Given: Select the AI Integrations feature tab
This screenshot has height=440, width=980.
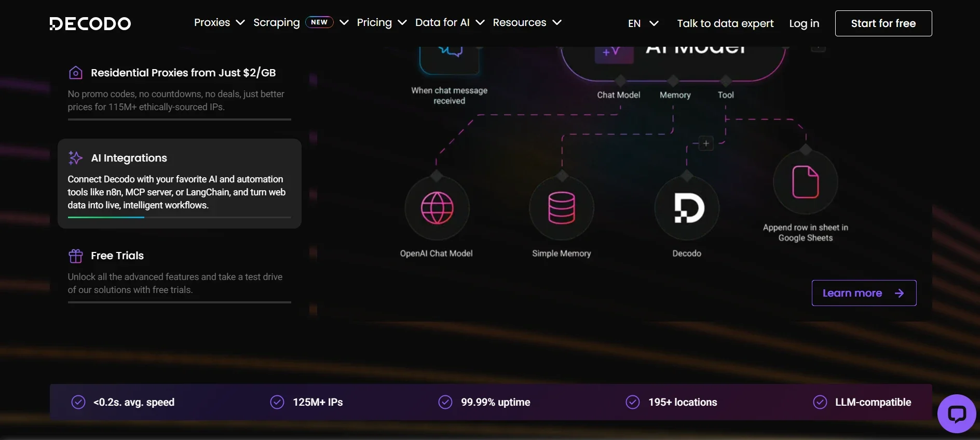Looking at the screenshot, I should click(x=180, y=183).
